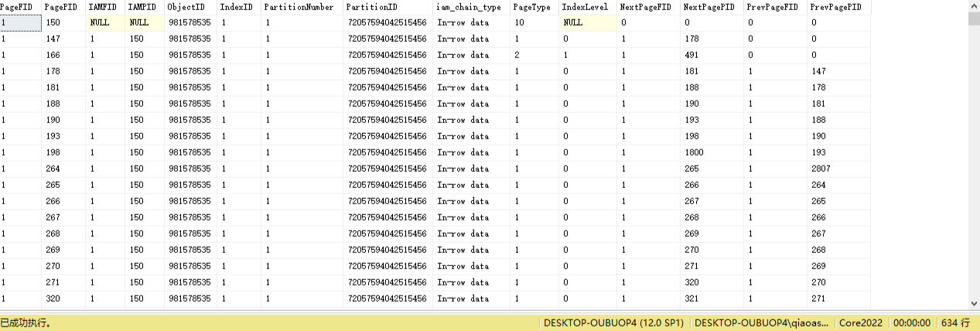The image size is (980, 331).
Task: Select NextPagePID cell with value 1800
Action: click(712, 152)
